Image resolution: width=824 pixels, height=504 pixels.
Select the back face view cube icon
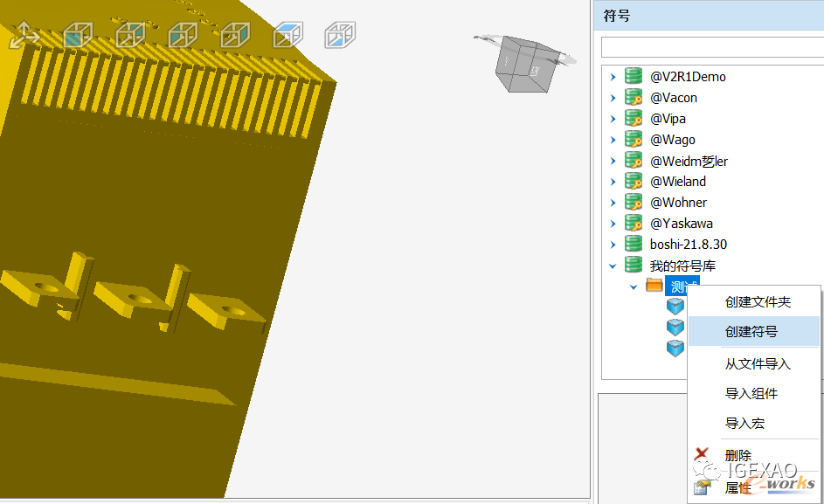pos(130,35)
